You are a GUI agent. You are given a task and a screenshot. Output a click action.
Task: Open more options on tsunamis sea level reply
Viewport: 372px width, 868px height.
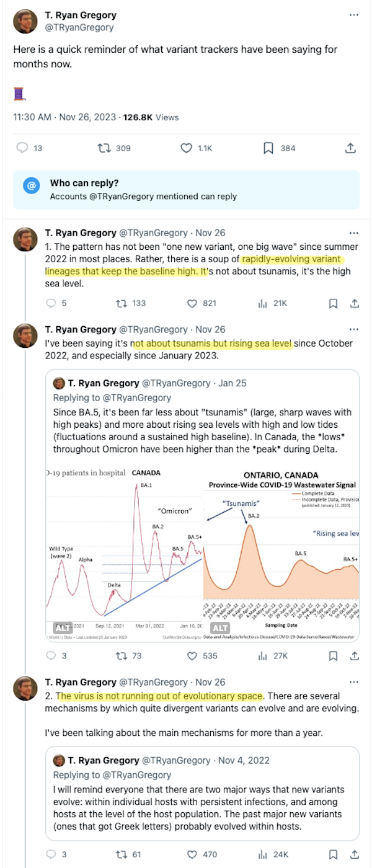point(353,330)
